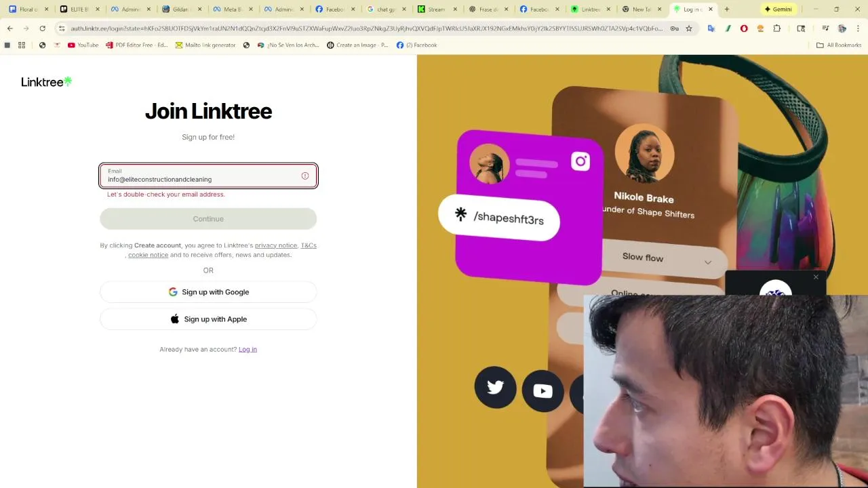This screenshot has width=868, height=488.
Task: Open the apps grid icon in bookmarks bar
Action: tap(22, 45)
